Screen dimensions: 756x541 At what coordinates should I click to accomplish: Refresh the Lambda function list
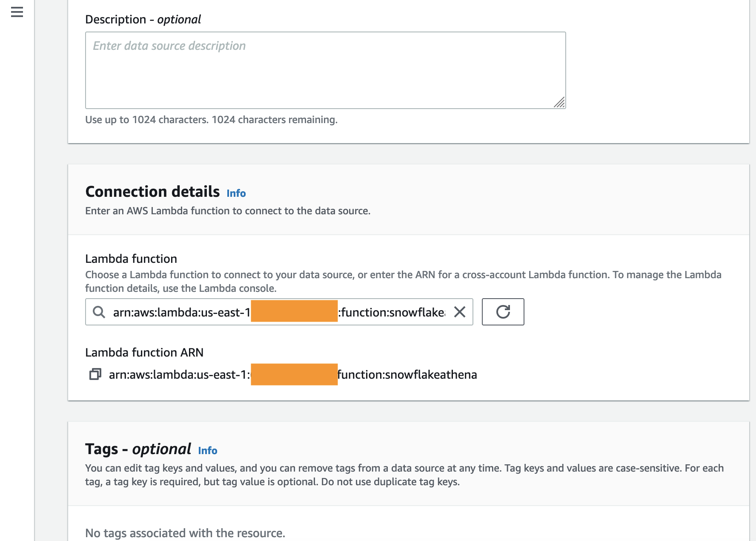(503, 312)
